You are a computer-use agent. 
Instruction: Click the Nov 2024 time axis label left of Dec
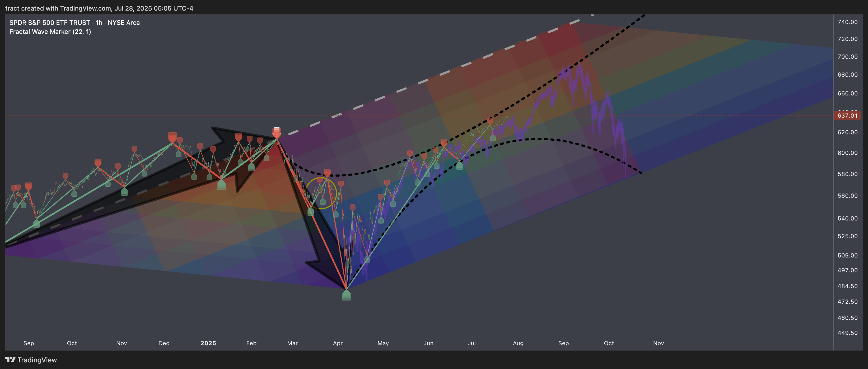pos(122,343)
